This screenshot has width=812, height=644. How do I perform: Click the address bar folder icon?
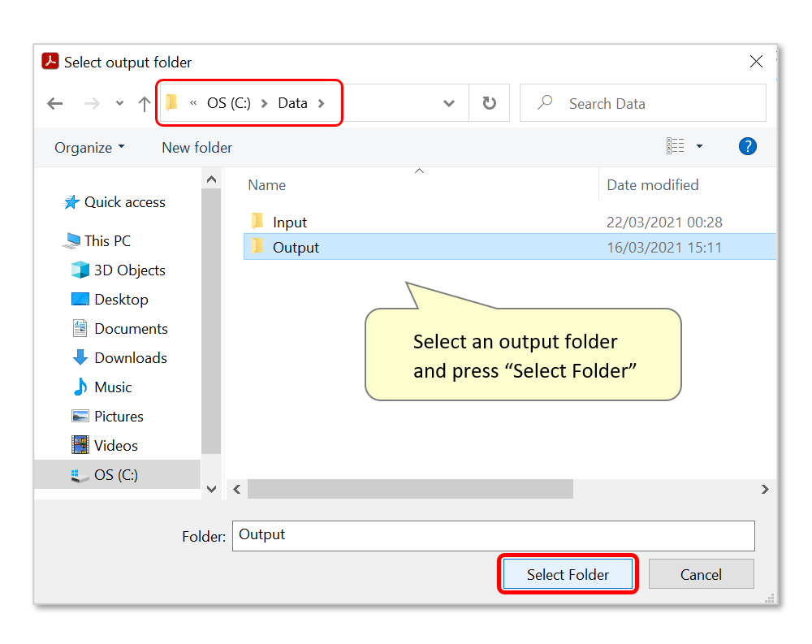[x=172, y=102]
